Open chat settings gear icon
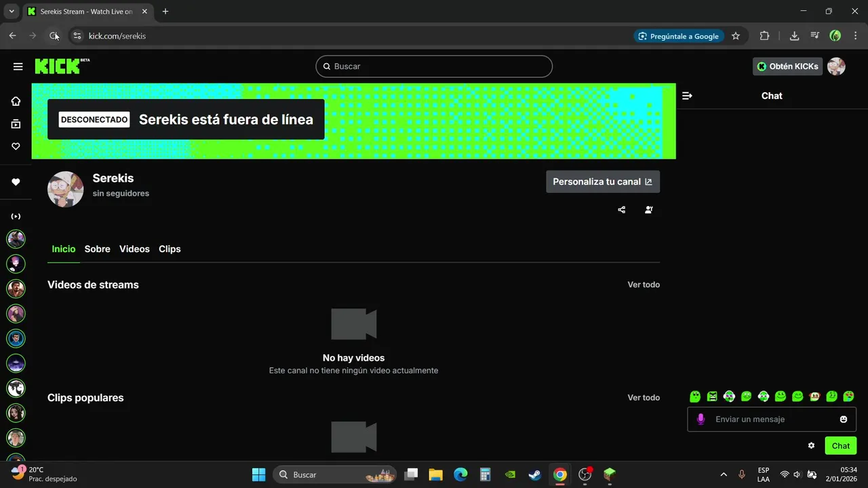The width and height of the screenshot is (868, 488). (x=811, y=445)
